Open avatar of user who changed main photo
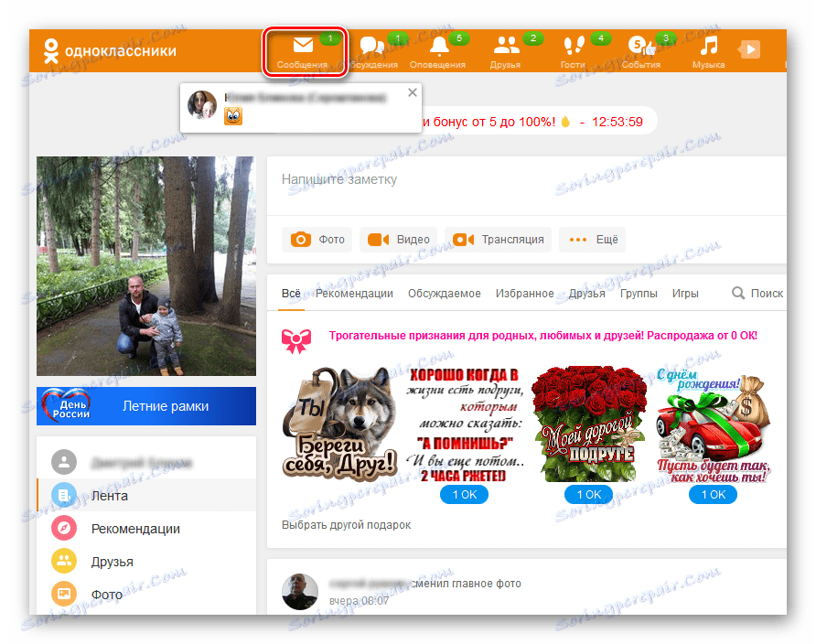Viewport: 816px width, 644px height. point(300,592)
